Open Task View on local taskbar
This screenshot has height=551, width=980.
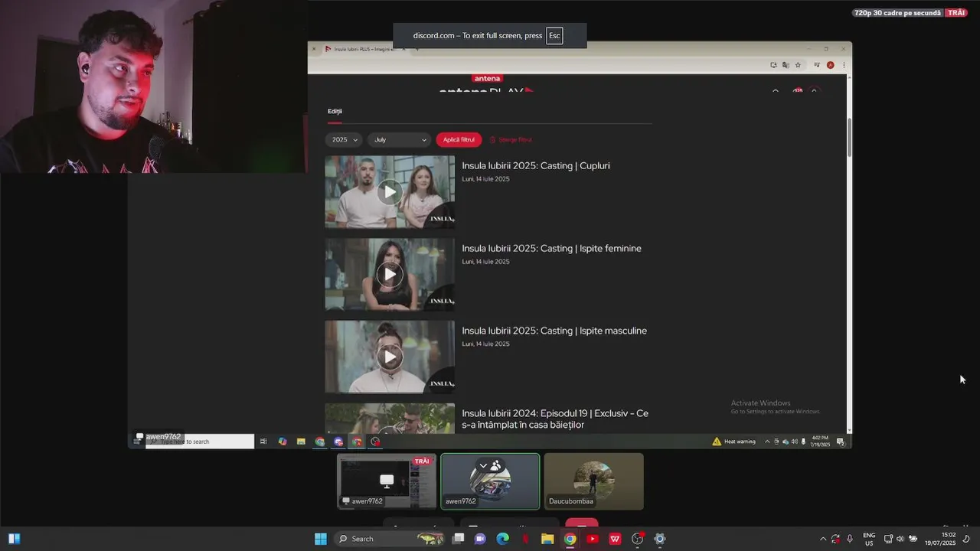(x=458, y=539)
